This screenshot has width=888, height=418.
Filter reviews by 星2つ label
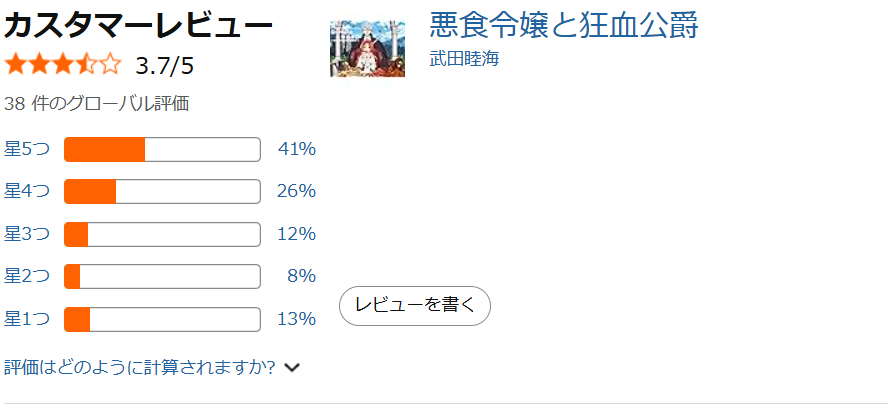27,276
